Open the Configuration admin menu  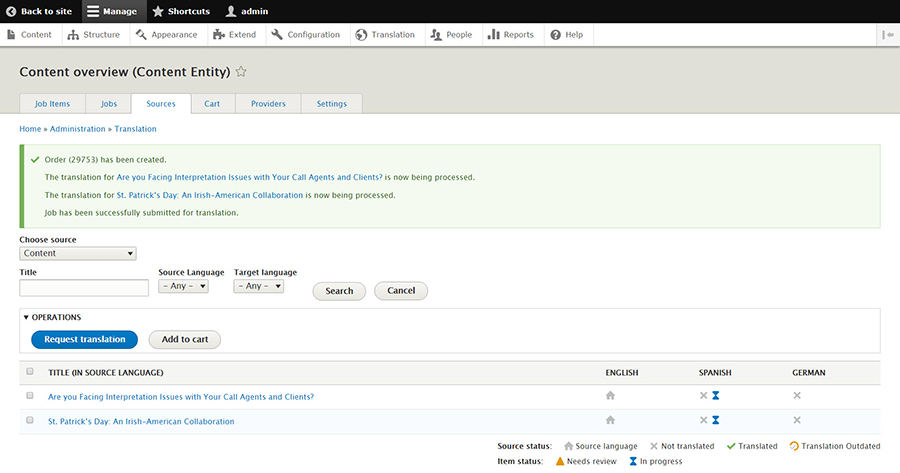point(305,35)
